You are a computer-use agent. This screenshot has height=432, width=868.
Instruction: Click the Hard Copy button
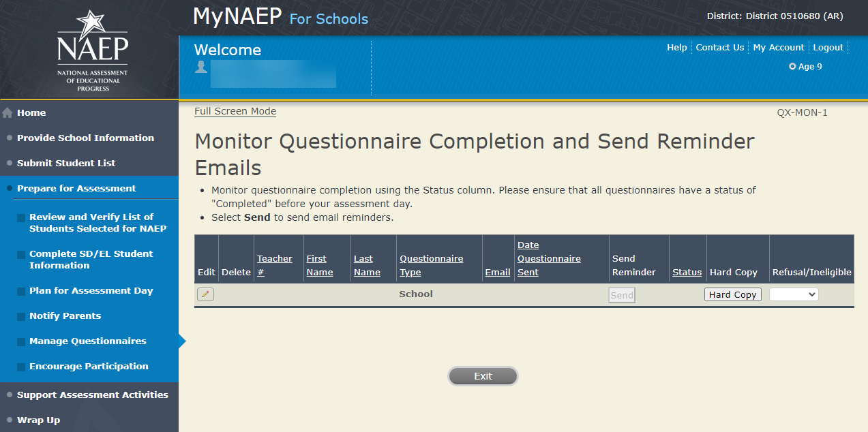pyautogui.click(x=732, y=294)
